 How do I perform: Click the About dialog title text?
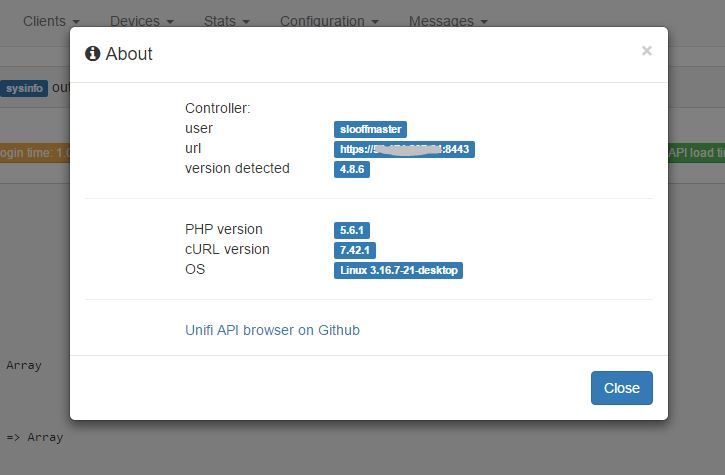129,54
